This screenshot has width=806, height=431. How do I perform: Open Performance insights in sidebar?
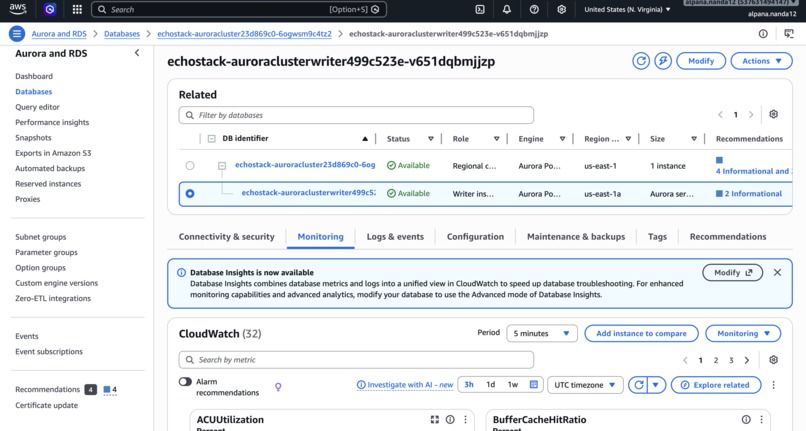tap(52, 122)
